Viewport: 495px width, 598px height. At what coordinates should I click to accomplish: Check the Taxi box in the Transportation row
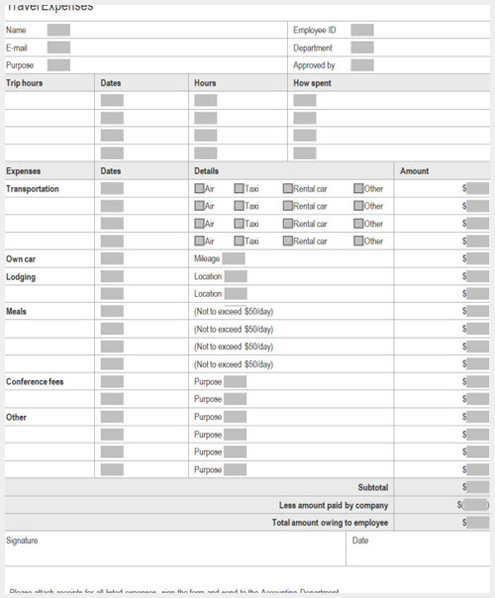pyautogui.click(x=239, y=188)
